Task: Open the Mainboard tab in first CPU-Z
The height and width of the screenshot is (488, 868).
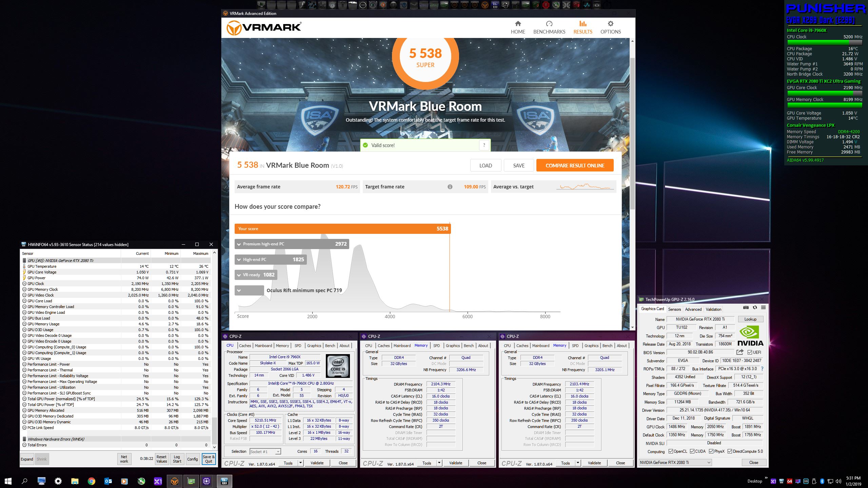Action: click(x=263, y=346)
